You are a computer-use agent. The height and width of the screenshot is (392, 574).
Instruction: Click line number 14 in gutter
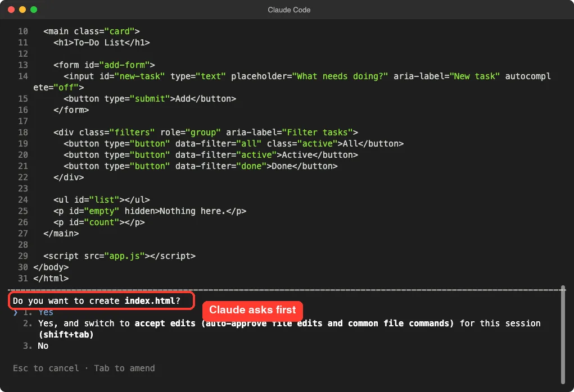coord(23,76)
